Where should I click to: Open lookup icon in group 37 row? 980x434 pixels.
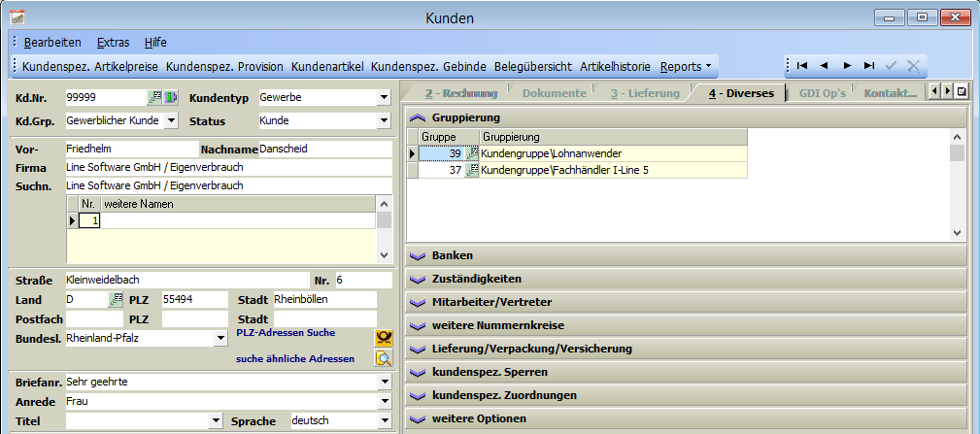click(x=472, y=170)
